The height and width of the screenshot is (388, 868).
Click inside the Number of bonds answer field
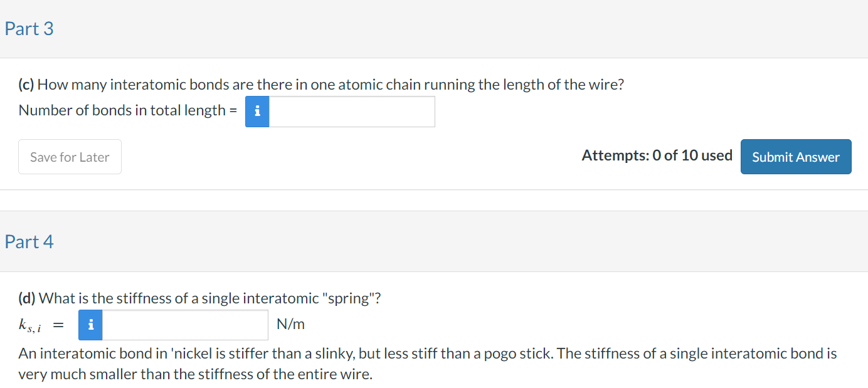pos(351,111)
